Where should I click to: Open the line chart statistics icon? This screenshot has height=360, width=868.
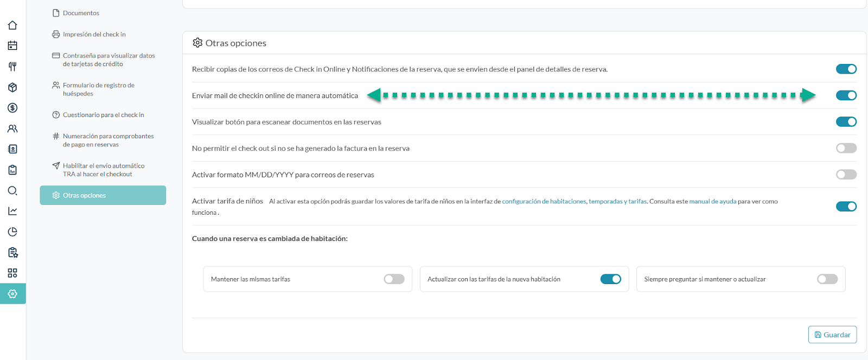pyautogui.click(x=12, y=211)
